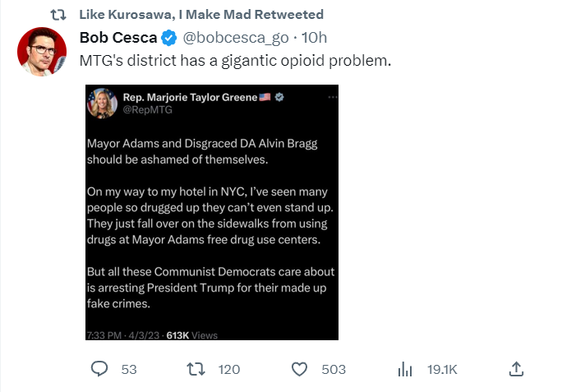Click Bob Cesca's blue verified badge

168,38
